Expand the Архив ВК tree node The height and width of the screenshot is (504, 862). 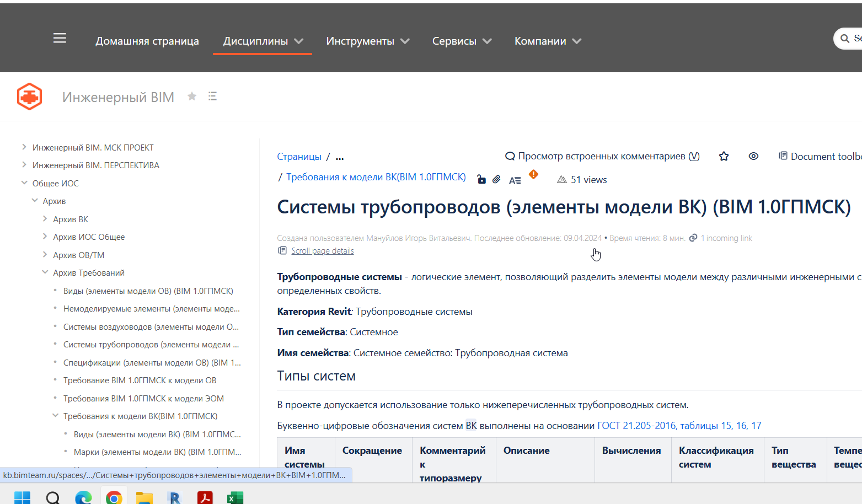tap(45, 218)
